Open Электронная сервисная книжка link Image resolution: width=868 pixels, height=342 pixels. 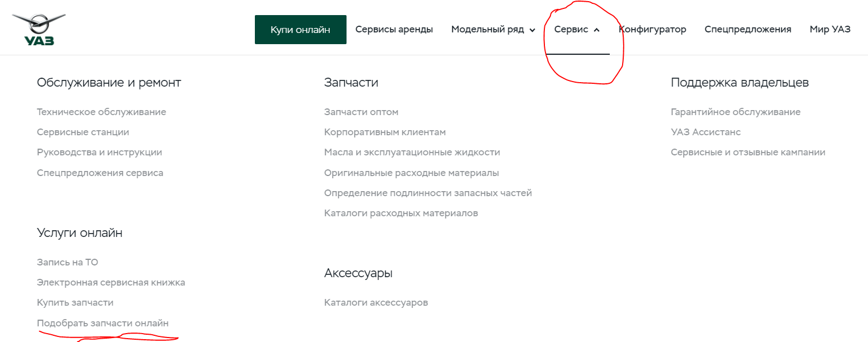click(111, 282)
